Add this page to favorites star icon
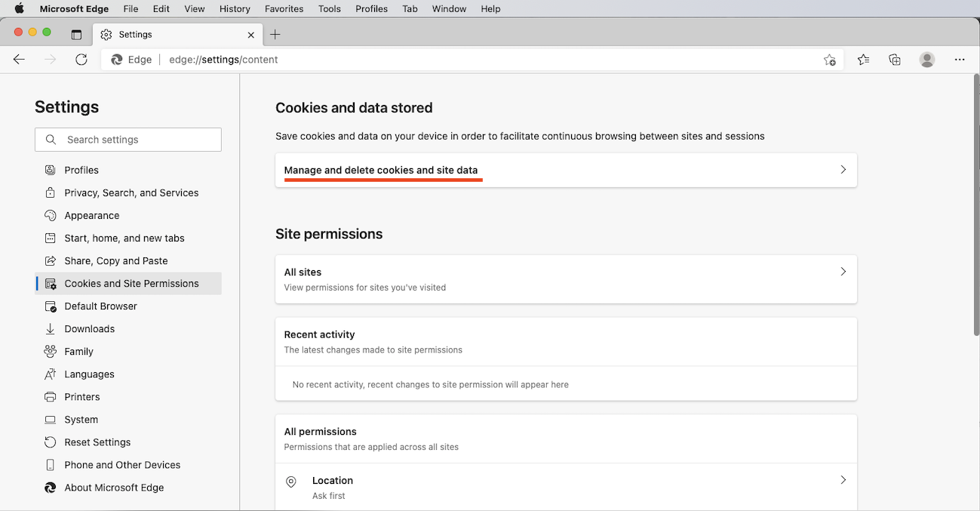 click(830, 60)
